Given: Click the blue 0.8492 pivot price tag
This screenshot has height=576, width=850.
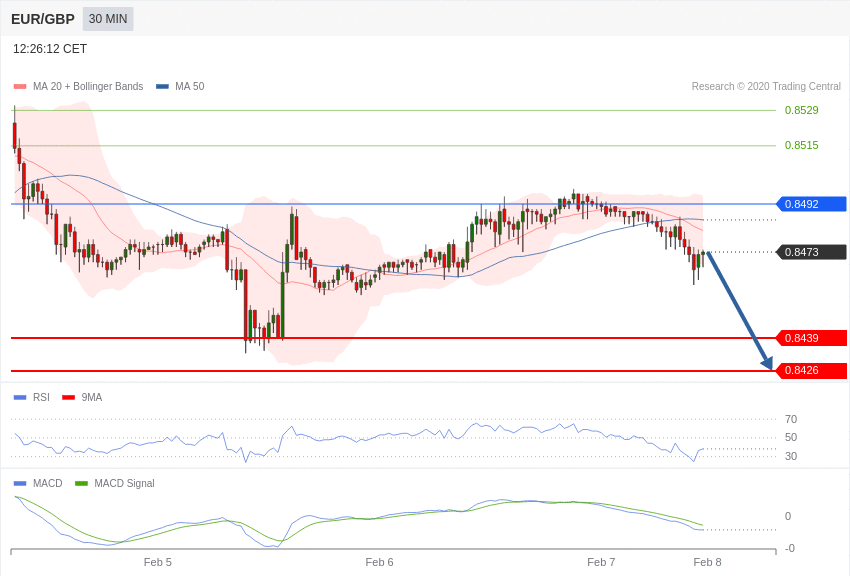Looking at the screenshot, I should (x=812, y=204).
